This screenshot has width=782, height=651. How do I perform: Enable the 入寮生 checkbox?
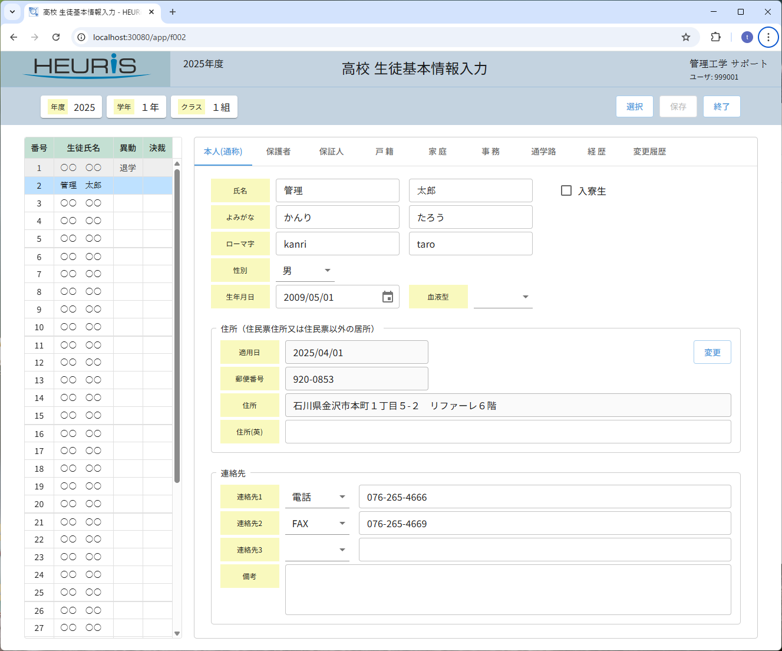pos(566,190)
